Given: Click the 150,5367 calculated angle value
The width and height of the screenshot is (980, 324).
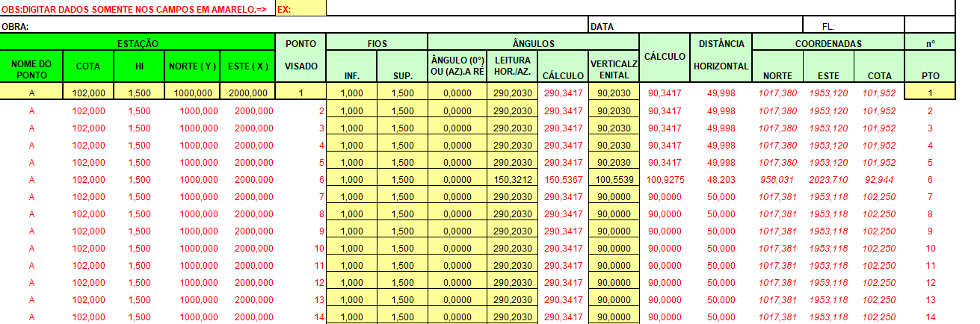Looking at the screenshot, I should click(x=563, y=180).
